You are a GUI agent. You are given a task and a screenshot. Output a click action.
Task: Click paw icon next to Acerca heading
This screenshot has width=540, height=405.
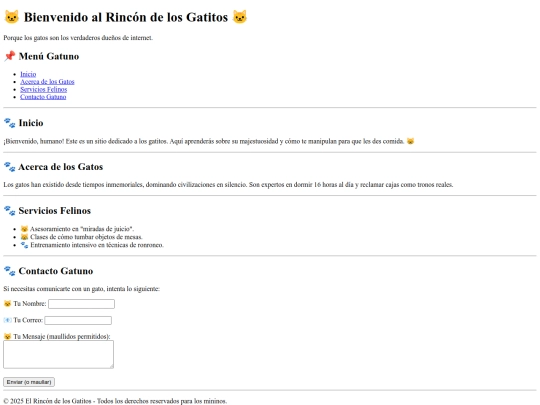(10, 167)
